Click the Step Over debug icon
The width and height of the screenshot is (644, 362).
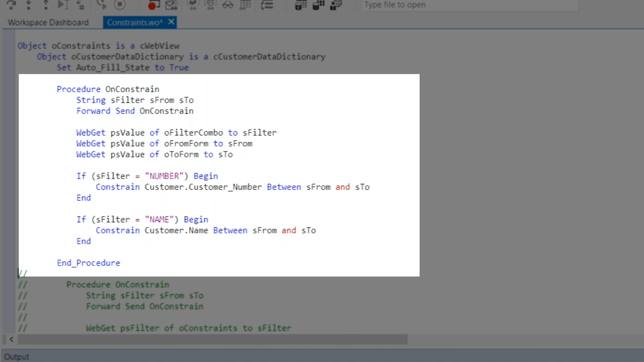11,5
